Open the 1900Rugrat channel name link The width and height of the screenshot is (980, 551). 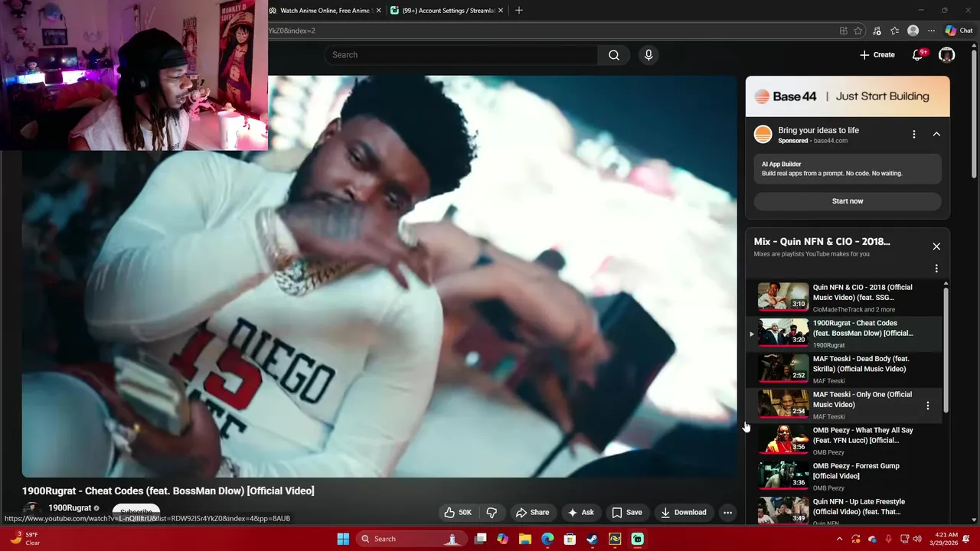70,508
